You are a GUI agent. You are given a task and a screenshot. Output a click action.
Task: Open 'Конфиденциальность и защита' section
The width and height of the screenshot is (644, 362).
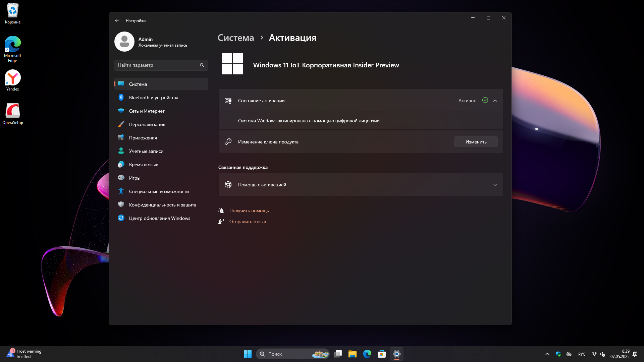tap(161, 205)
